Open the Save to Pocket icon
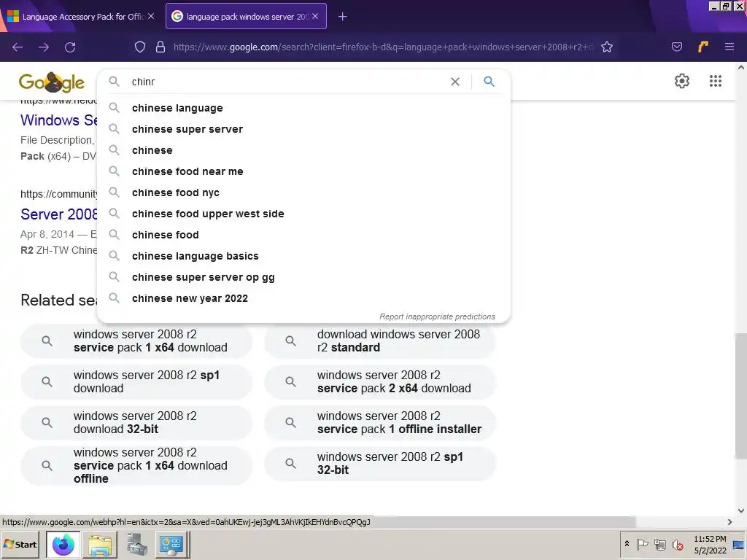This screenshot has width=747, height=560. pyautogui.click(x=676, y=47)
